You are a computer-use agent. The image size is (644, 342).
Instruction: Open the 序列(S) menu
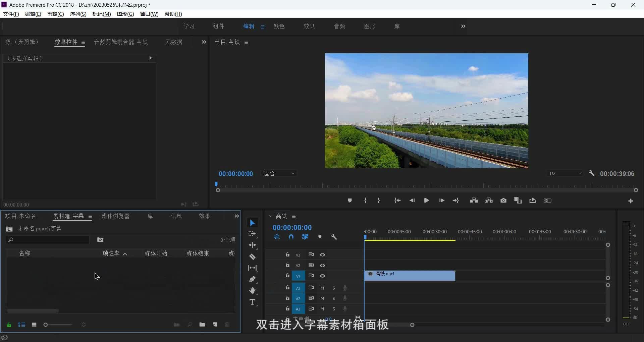tap(78, 14)
